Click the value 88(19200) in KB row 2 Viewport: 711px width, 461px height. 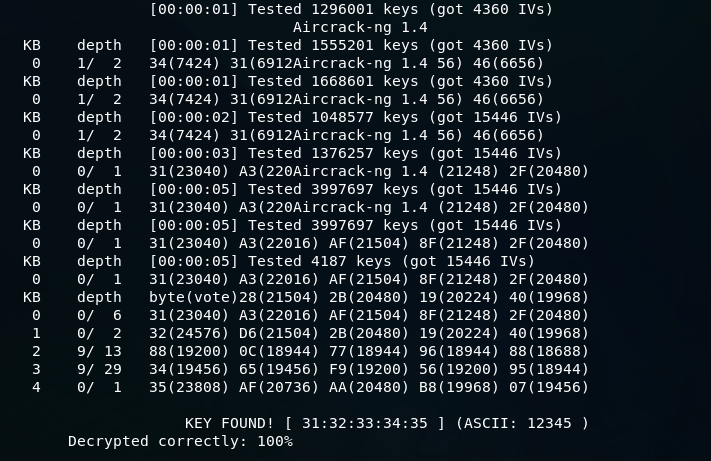(x=189, y=351)
